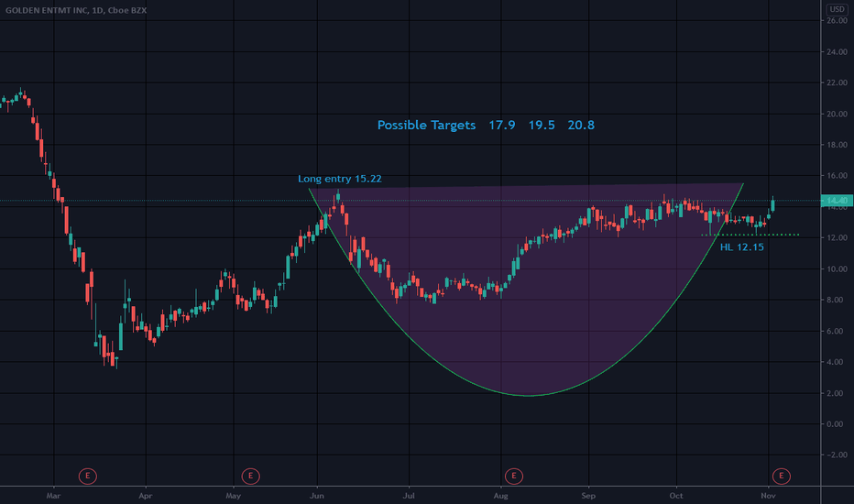The image size is (854, 504).
Task: Click the Apr label on time axis
Action: (x=146, y=496)
